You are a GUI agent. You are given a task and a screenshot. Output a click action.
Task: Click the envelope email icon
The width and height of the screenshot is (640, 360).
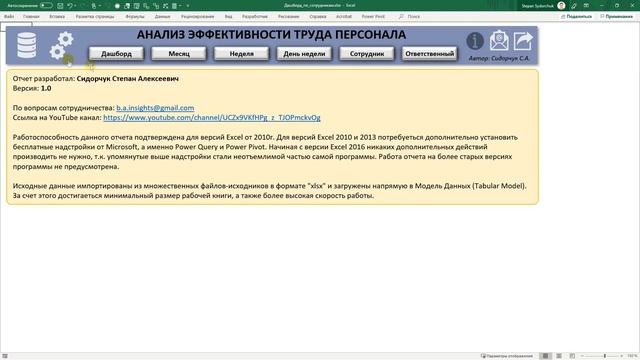(499, 40)
